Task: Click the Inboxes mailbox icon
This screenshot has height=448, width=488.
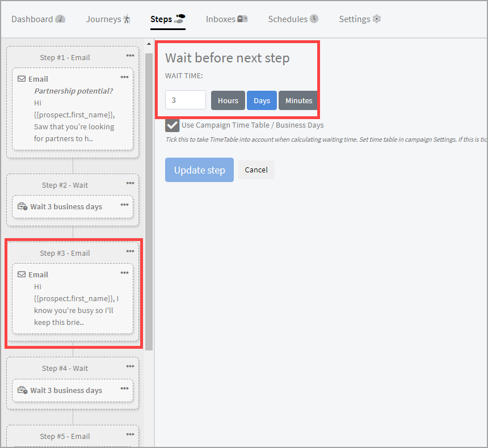Action: (x=242, y=19)
